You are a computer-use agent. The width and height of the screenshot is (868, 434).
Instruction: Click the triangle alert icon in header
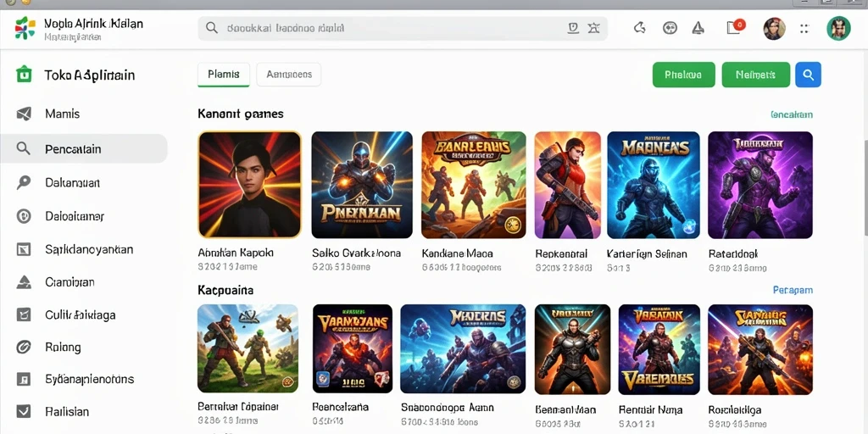coord(698,28)
